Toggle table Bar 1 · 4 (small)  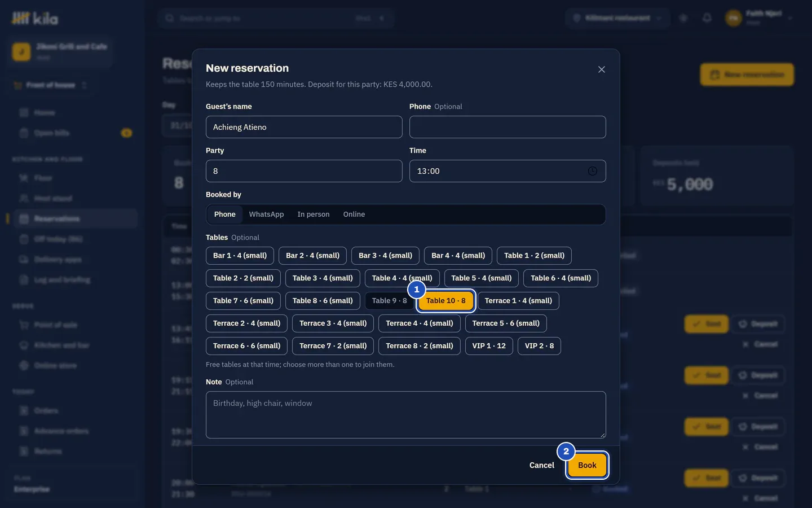(240, 256)
